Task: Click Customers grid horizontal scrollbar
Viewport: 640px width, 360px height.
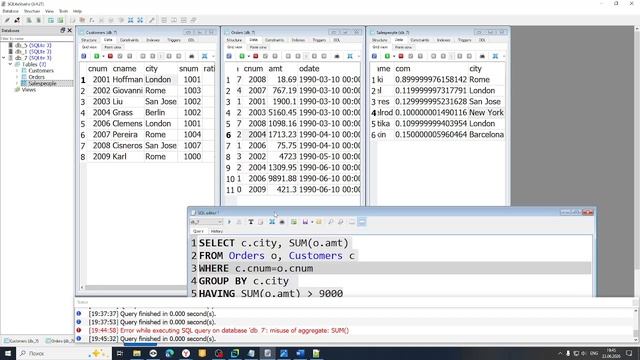Action: (135, 287)
